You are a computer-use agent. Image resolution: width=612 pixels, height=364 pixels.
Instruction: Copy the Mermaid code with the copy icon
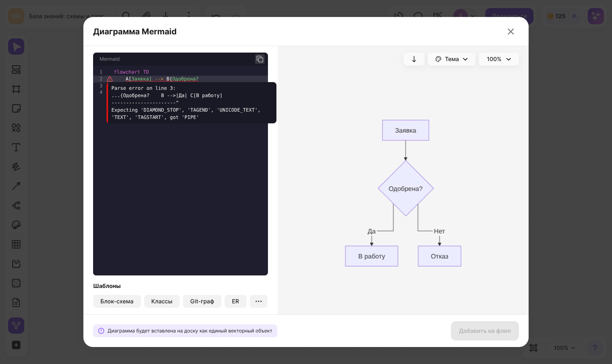(x=260, y=59)
